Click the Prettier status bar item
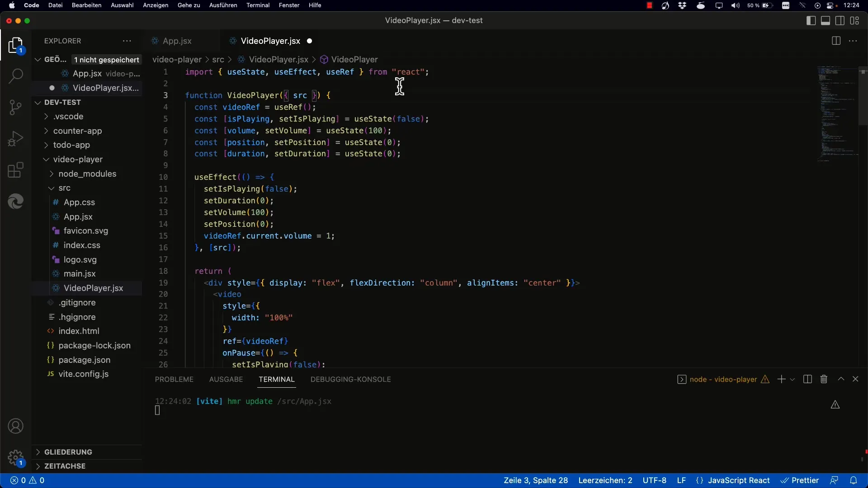Viewport: 868px width, 488px height. coord(800,480)
